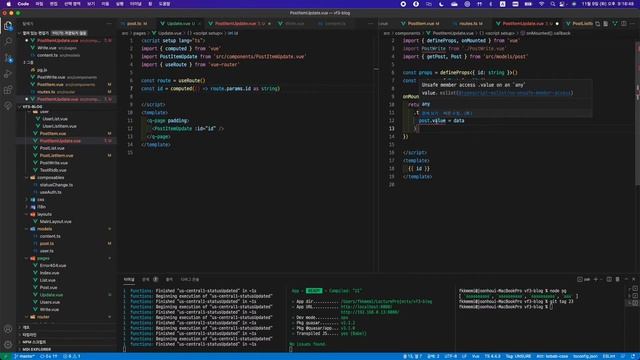This screenshot has height=360, width=640.
Task: Collapse the VF3-BLOG project root
Action: point(20,107)
